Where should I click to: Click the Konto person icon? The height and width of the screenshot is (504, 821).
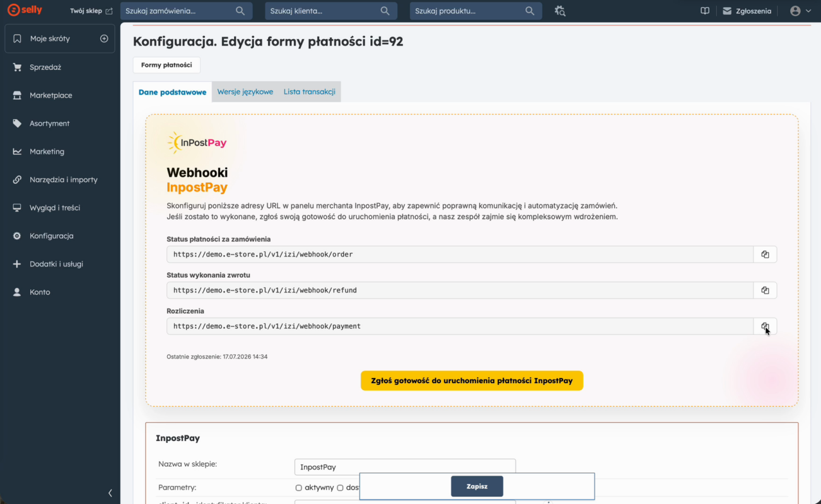pyautogui.click(x=17, y=292)
